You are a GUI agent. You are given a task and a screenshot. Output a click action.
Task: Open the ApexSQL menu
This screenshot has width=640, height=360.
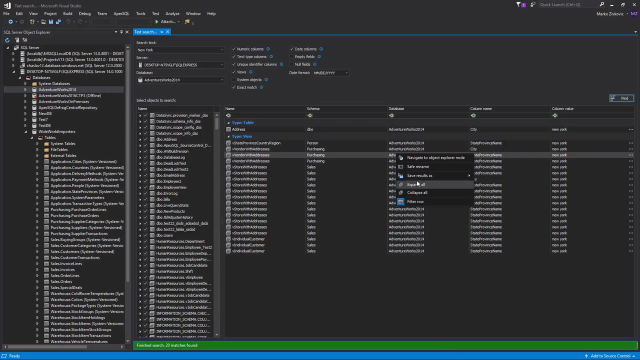point(121,13)
